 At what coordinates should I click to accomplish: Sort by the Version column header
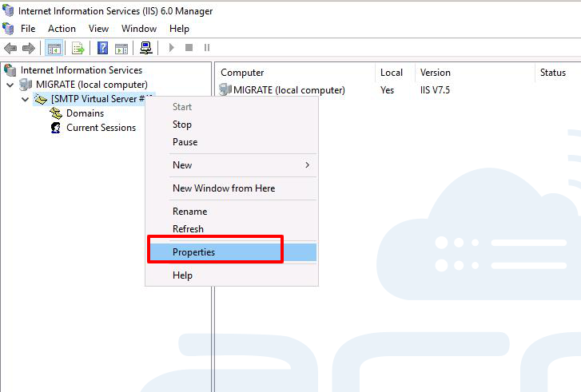[x=475, y=73]
